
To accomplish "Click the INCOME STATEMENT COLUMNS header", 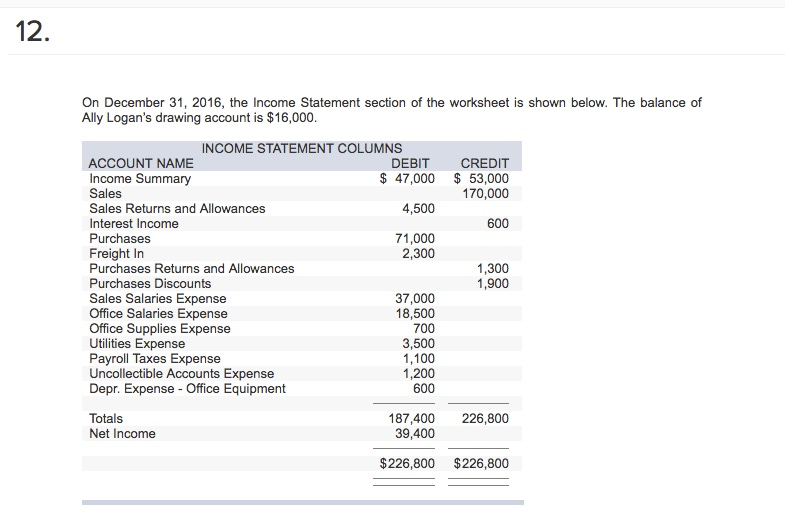I will (x=301, y=149).
